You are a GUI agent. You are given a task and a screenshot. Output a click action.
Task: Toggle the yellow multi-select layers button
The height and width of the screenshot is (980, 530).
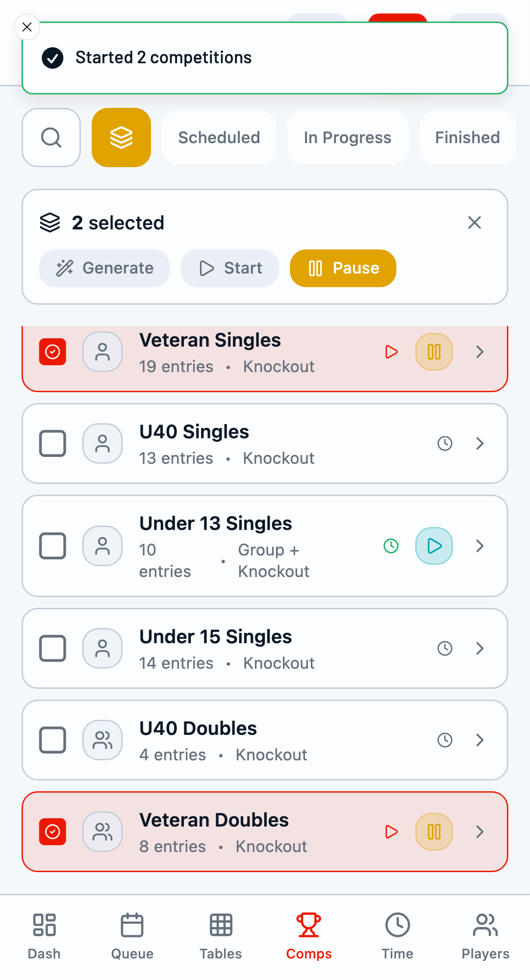pyautogui.click(x=121, y=138)
